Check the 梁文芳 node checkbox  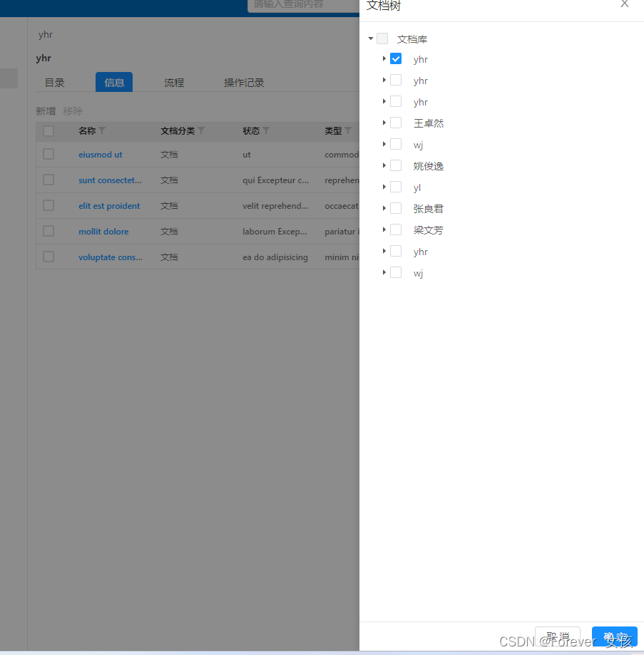(396, 229)
